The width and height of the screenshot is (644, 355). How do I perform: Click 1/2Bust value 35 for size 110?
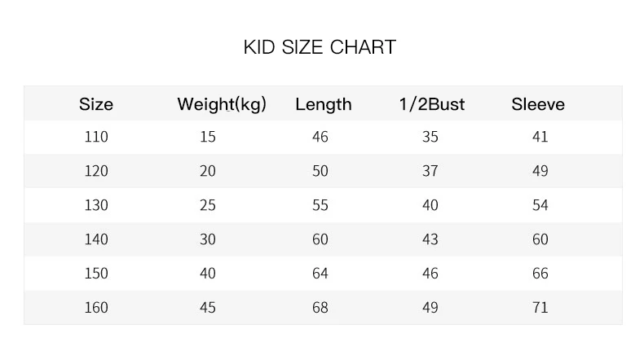pyautogui.click(x=430, y=137)
